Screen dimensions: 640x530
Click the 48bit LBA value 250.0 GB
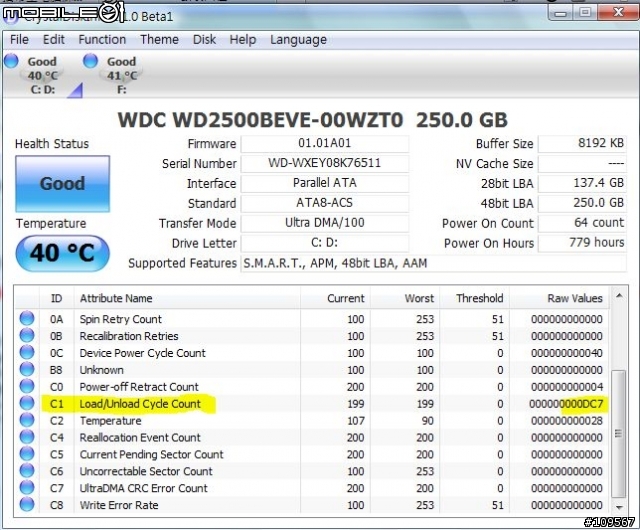pos(582,203)
